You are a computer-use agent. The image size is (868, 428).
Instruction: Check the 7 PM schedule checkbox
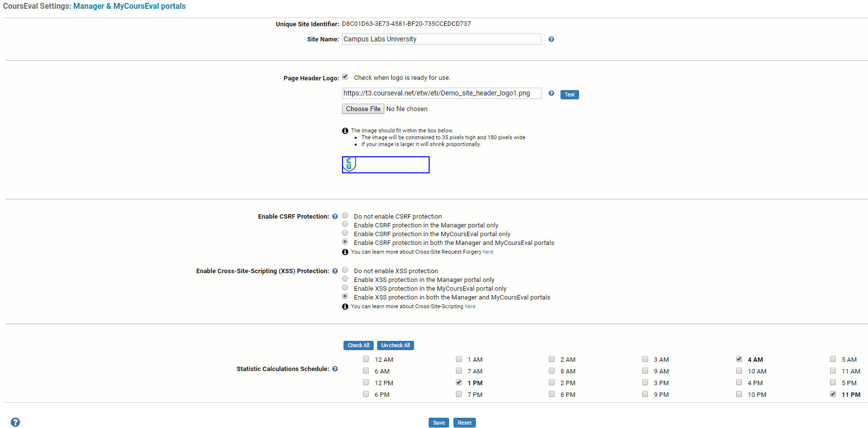pos(459,394)
